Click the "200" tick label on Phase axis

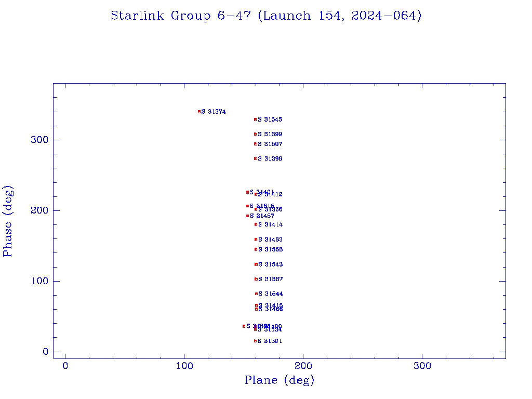(x=39, y=210)
